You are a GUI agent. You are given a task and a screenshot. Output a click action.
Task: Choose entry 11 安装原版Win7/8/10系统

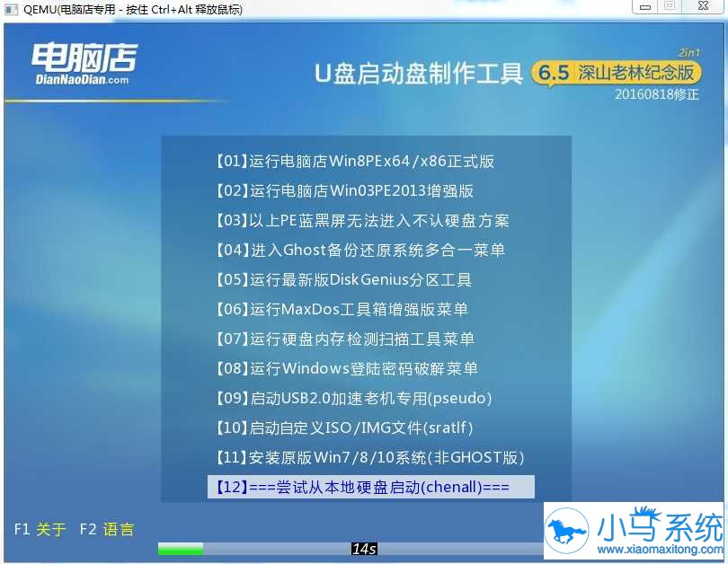click(x=369, y=458)
